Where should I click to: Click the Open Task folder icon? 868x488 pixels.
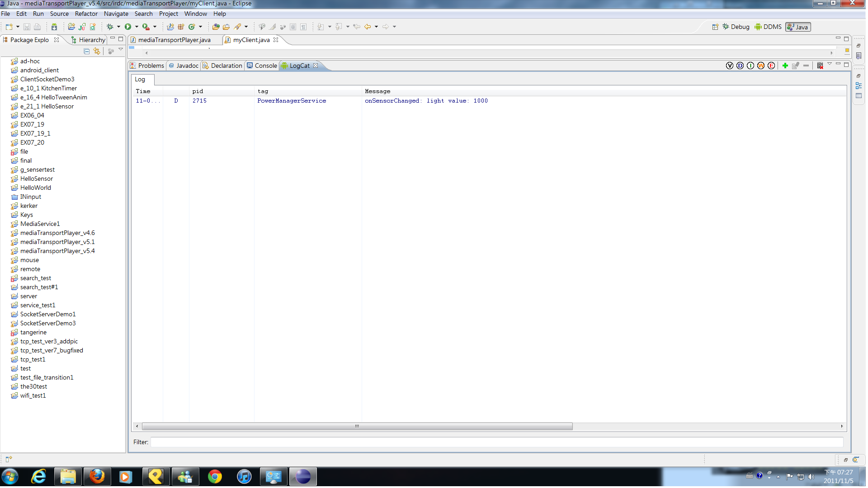pyautogui.click(x=226, y=27)
